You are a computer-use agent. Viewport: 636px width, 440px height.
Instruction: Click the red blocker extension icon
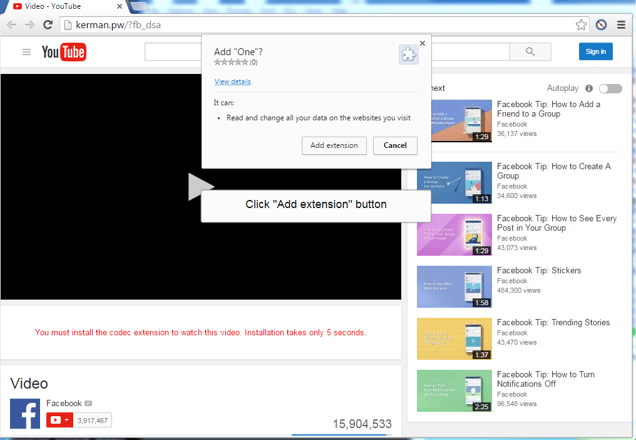point(602,24)
